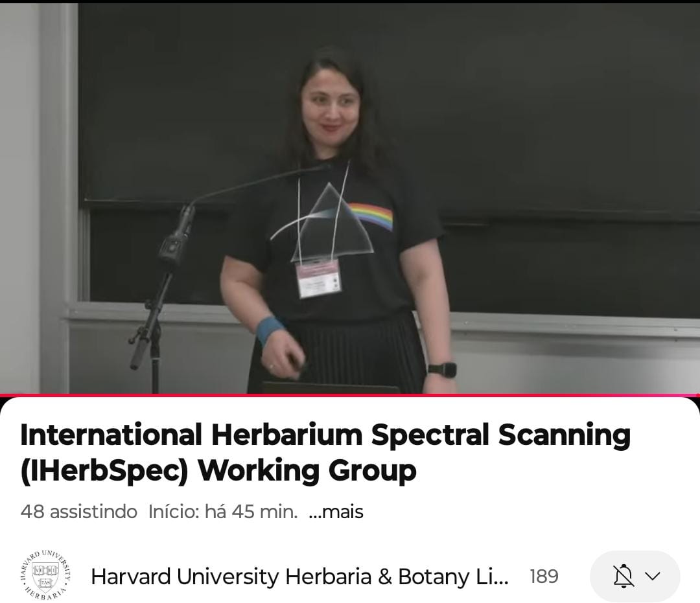The height and width of the screenshot is (603, 700).
Task: Tap the smartwatch on the presenter's wrist
Action: pos(442,370)
